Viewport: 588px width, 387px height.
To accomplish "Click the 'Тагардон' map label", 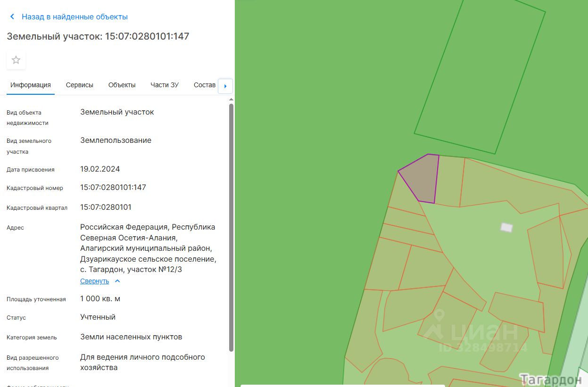I will (550, 379).
